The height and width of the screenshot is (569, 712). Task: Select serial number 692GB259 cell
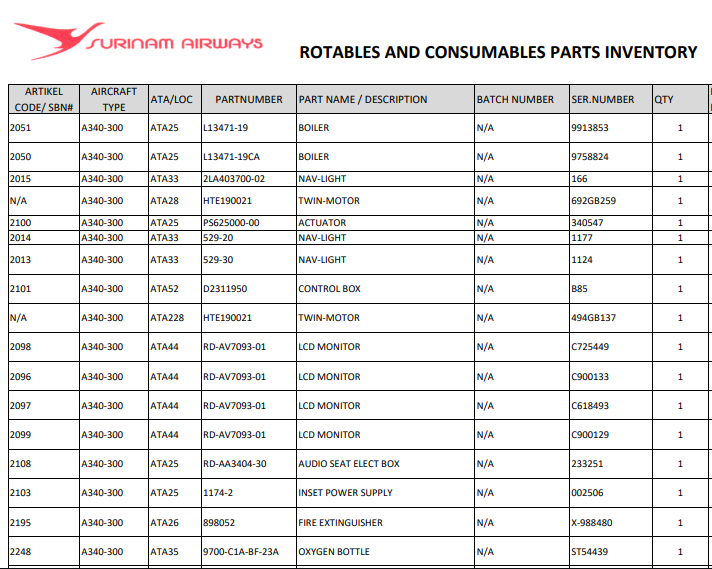click(593, 201)
